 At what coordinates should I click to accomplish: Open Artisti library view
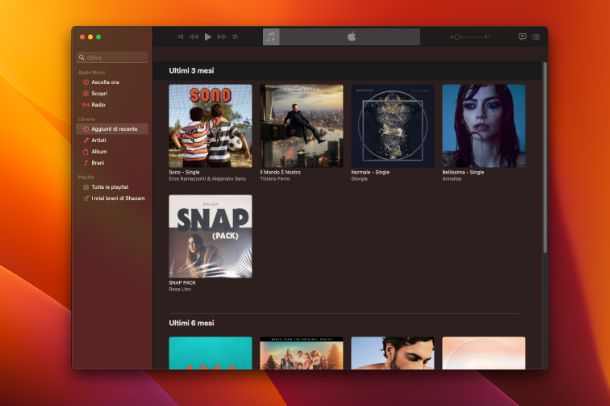click(x=112, y=140)
